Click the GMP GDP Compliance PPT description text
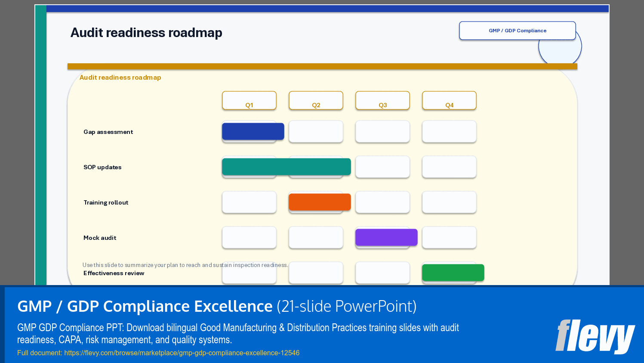The image size is (644, 363). 238,334
